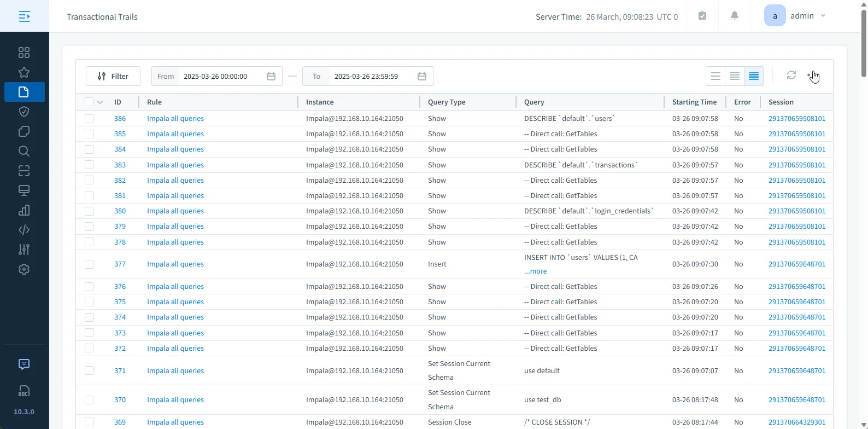Screen dimensions: 868x429
Task: Tick the checkbox for row ID 377
Action: point(89,264)
